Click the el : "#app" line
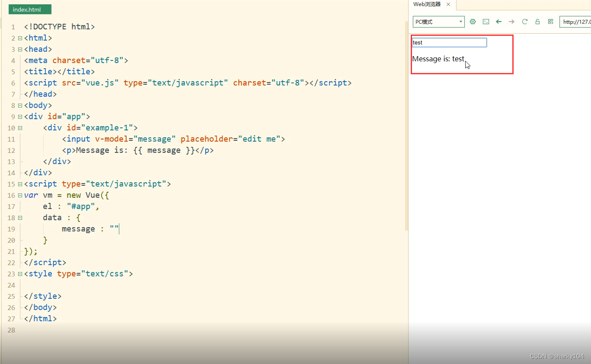 (x=71, y=206)
